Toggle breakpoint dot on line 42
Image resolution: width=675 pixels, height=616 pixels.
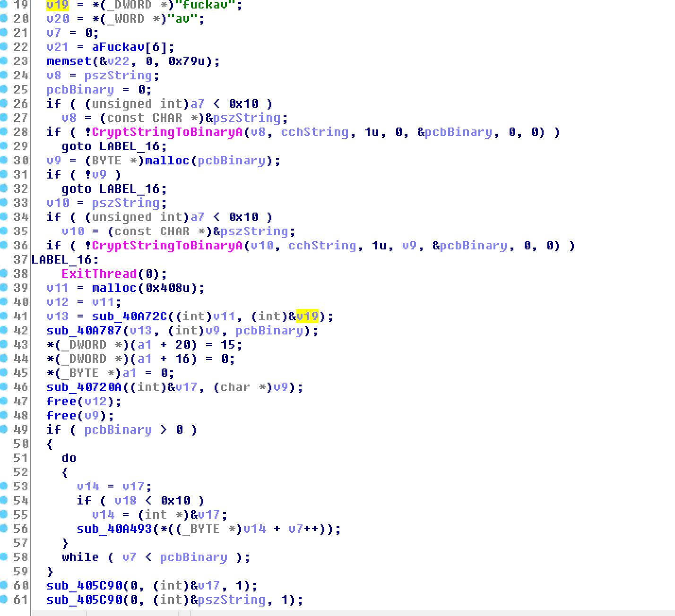click(4, 330)
